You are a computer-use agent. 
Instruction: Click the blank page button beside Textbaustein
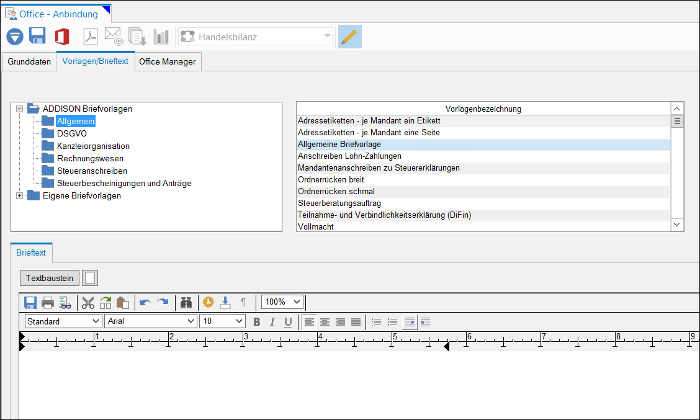[90, 278]
